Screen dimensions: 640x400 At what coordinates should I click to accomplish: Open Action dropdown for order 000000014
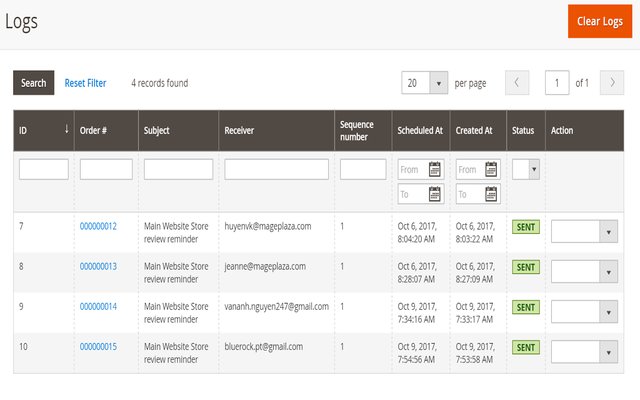584,312
